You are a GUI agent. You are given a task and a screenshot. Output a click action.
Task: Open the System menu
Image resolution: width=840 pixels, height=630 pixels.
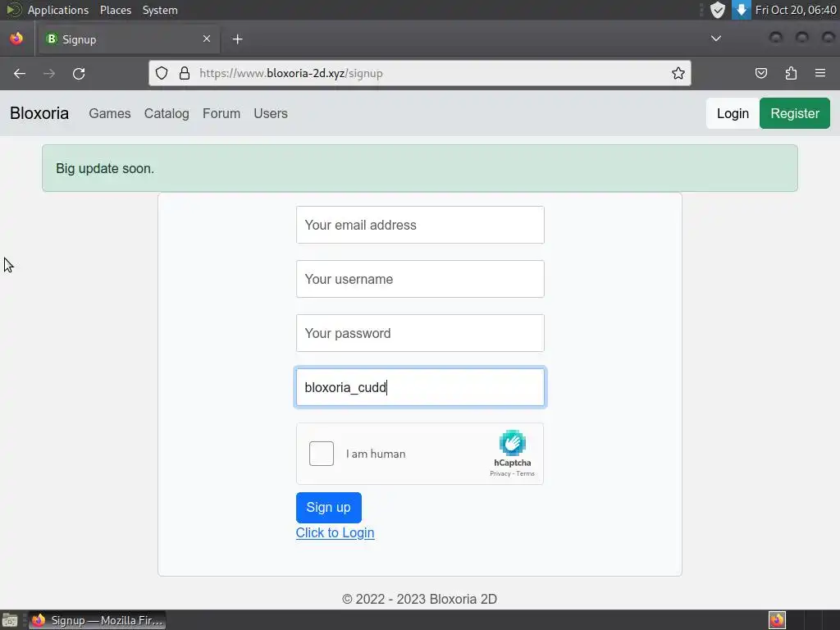(160, 10)
